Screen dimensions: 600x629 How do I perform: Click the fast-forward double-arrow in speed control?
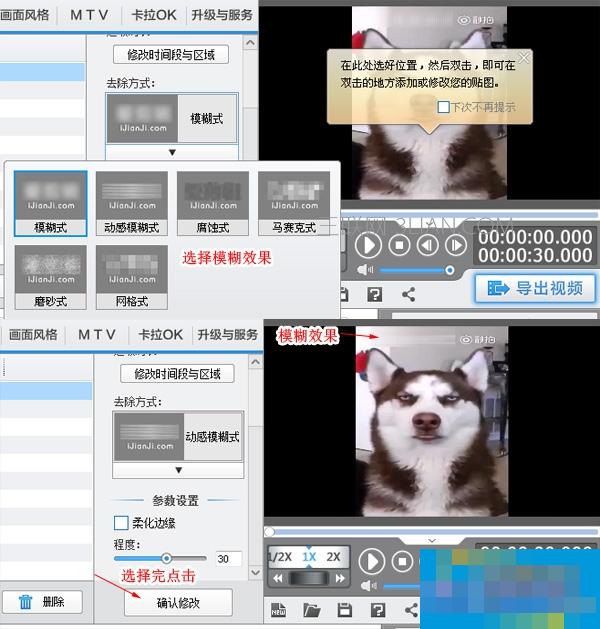pyautogui.click(x=340, y=578)
